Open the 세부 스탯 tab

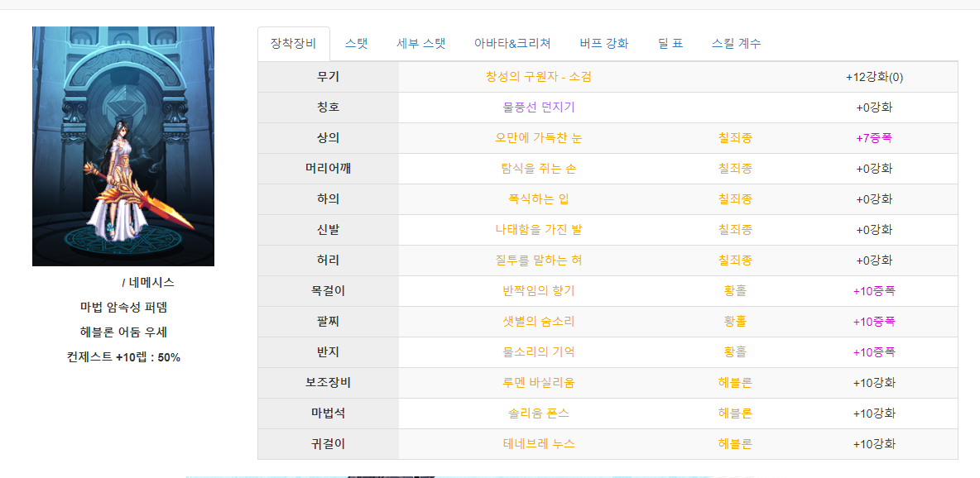click(421, 44)
